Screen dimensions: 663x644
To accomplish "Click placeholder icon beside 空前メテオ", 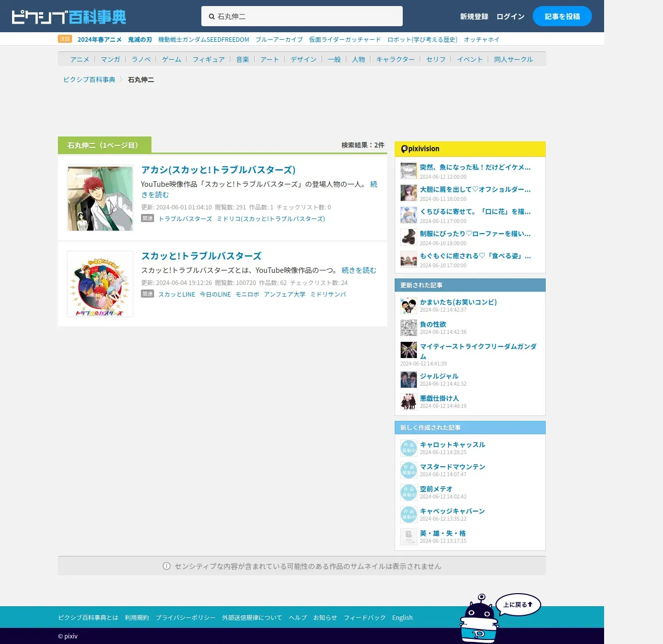I will click(408, 492).
